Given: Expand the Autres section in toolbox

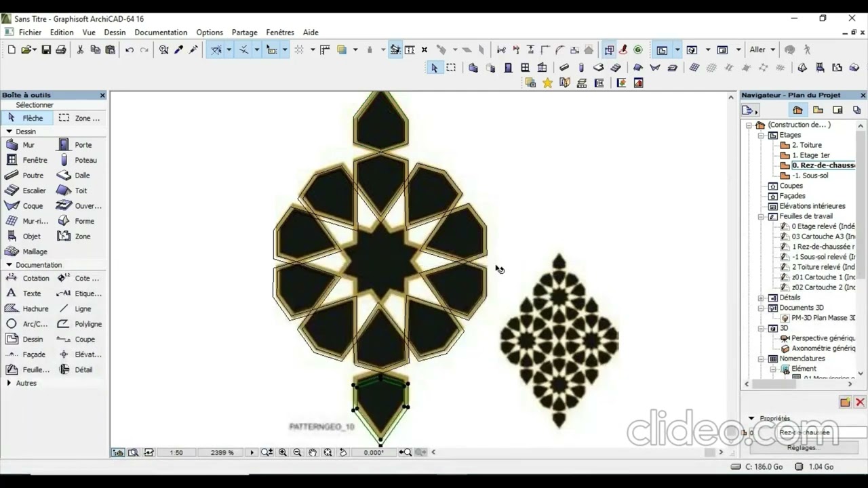Looking at the screenshot, I should point(9,383).
